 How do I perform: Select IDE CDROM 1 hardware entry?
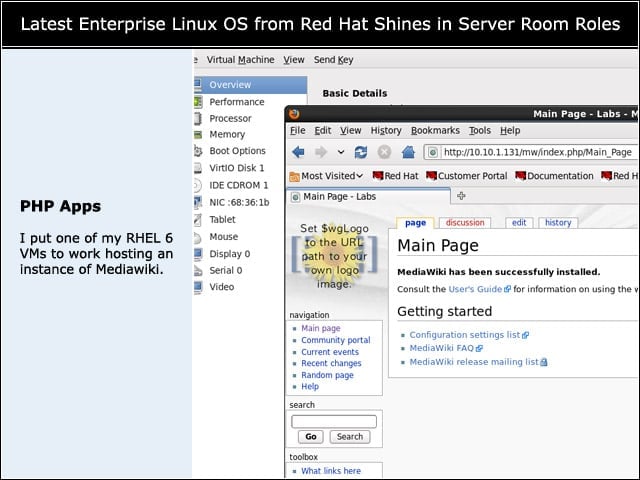tap(241, 185)
